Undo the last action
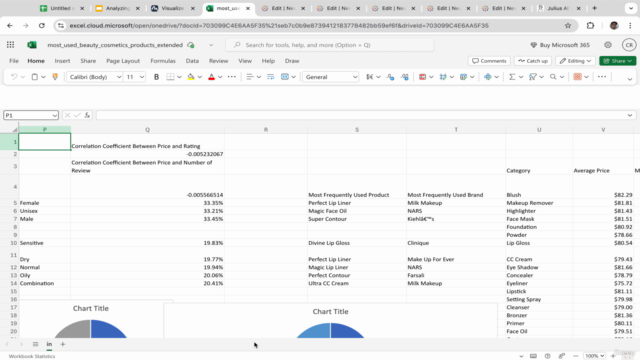Screen dimensions: 640x360 (14, 77)
